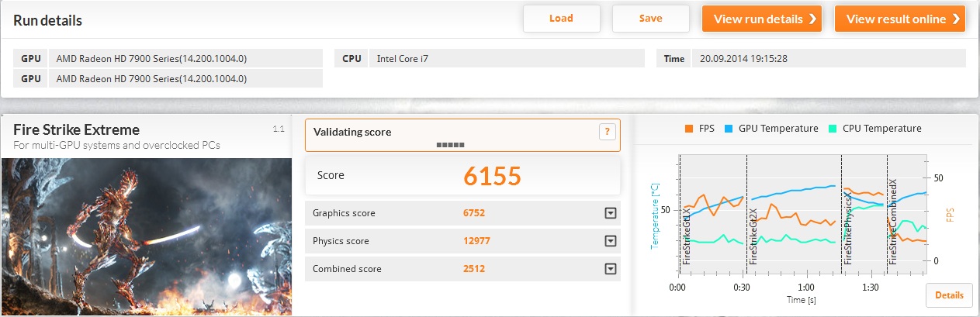This screenshot has width=980, height=317.
Task: Select the first AMD Radeon GPU field
Action: pyautogui.click(x=185, y=58)
